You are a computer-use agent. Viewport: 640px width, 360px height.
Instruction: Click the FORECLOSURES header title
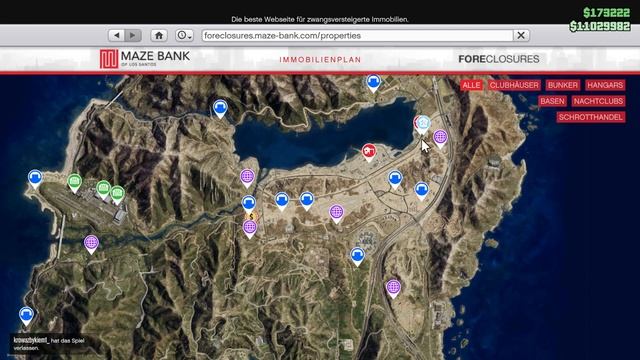tap(498, 59)
